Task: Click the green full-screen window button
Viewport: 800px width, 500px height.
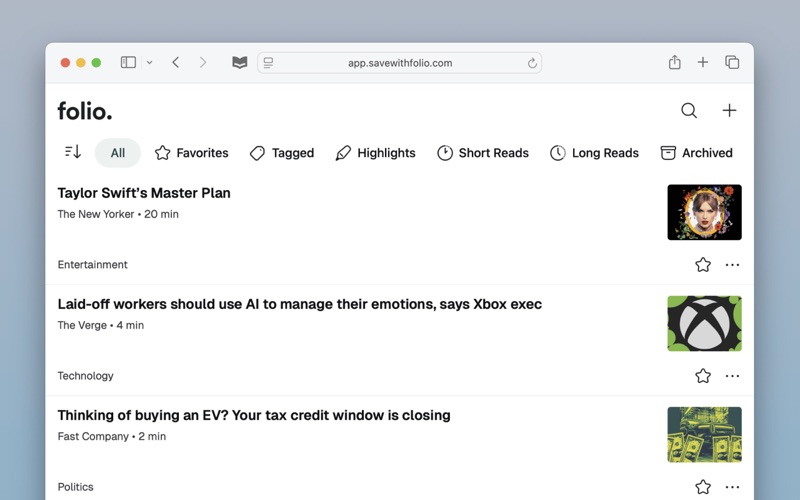Action: [96, 62]
